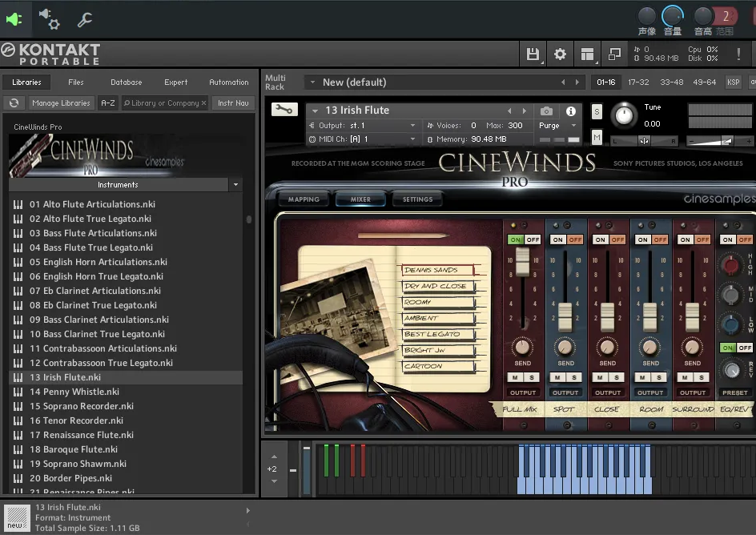Turn ON the Room mic channel
This screenshot has width=756, height=535.
pos(643,239)
